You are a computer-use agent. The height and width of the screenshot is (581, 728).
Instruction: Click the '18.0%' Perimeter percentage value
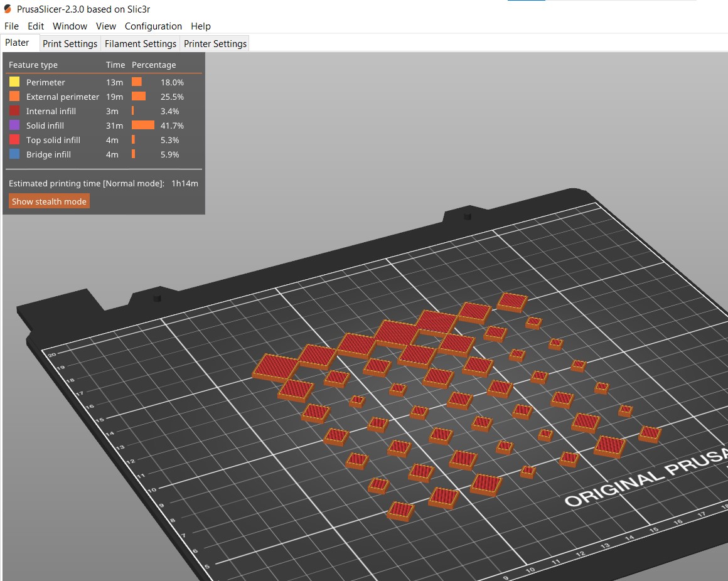click(172, 82)
